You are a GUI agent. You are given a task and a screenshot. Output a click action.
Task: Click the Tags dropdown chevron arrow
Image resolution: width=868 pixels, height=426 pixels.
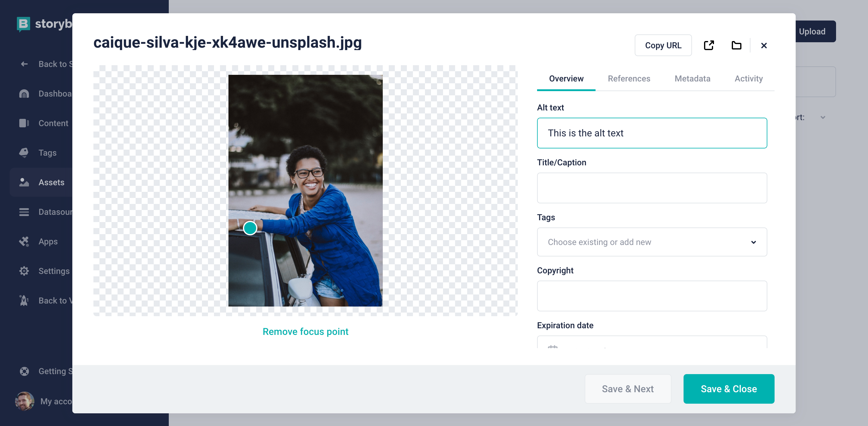[753, 242]
